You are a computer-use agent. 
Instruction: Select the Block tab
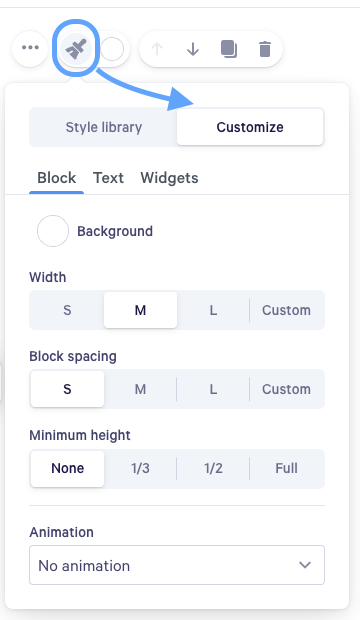[x=57, y=178]
